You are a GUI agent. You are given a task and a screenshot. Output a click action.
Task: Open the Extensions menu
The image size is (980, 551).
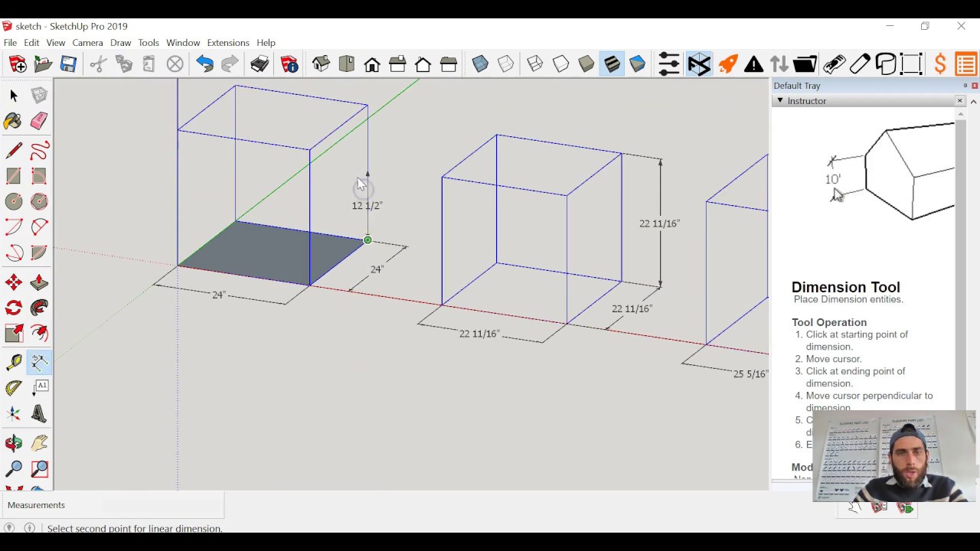pyautogui.click(x=228, y=43)
